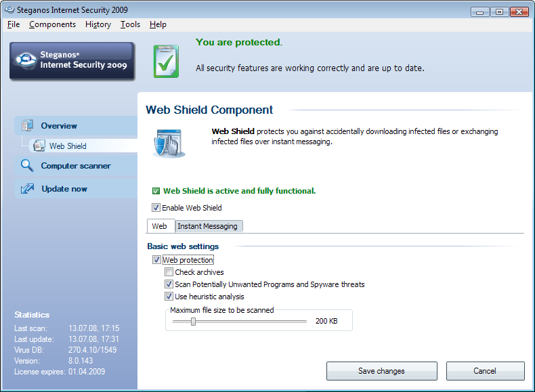
Task: Click the maximum file size slider handle
Action: (x=193, y=322)
